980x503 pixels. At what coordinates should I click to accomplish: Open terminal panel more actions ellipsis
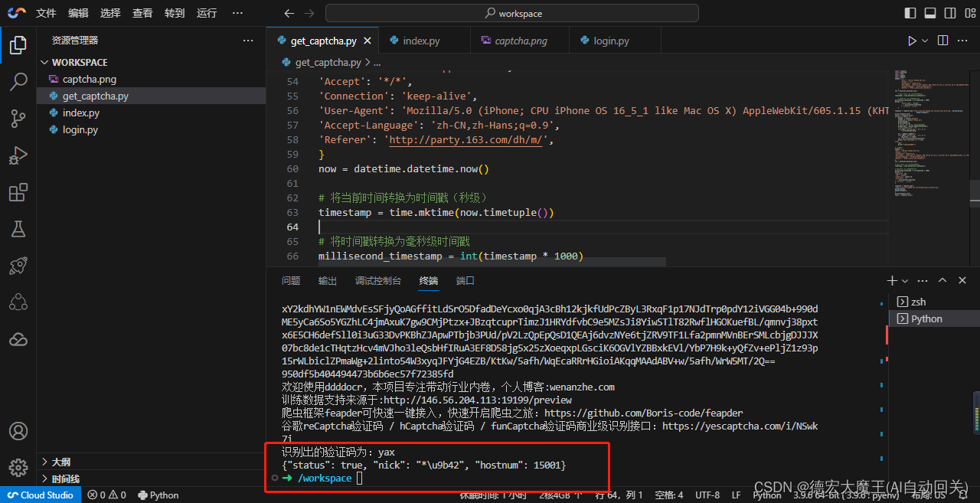[922, 281]
